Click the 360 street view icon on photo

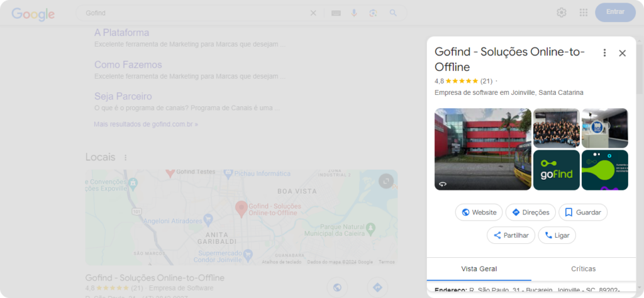(x=443, y=184)
